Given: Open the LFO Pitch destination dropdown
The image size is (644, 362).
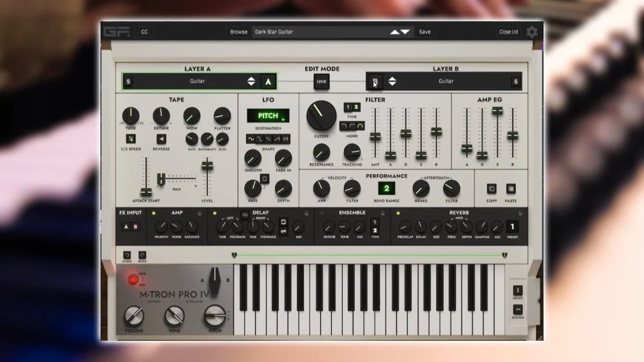Looking at the screenshot, I should tap(268, 116).
